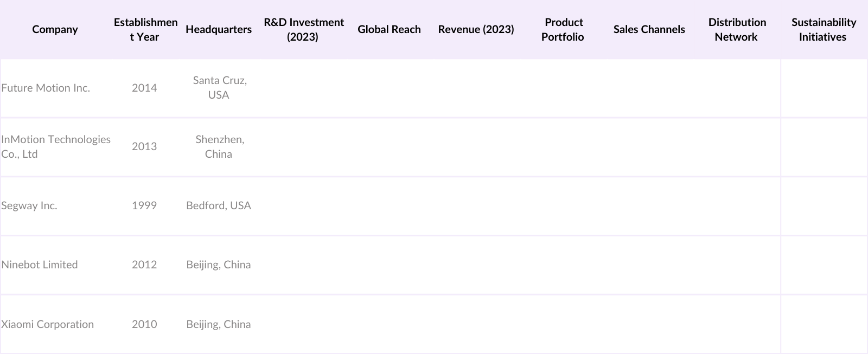Screen dimensions: 868x354
Task: Click the 1999 establishment year cell
Action: tap(144, 205)
